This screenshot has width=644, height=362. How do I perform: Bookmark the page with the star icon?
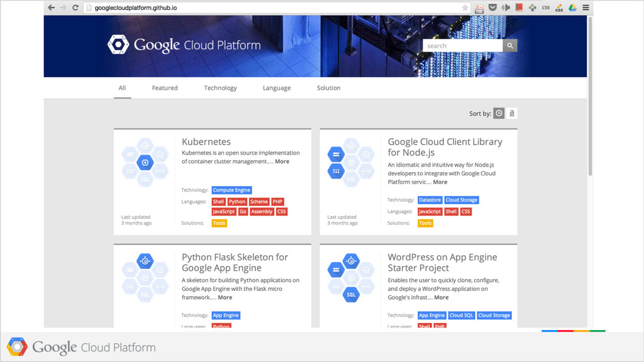click(465, 8)
